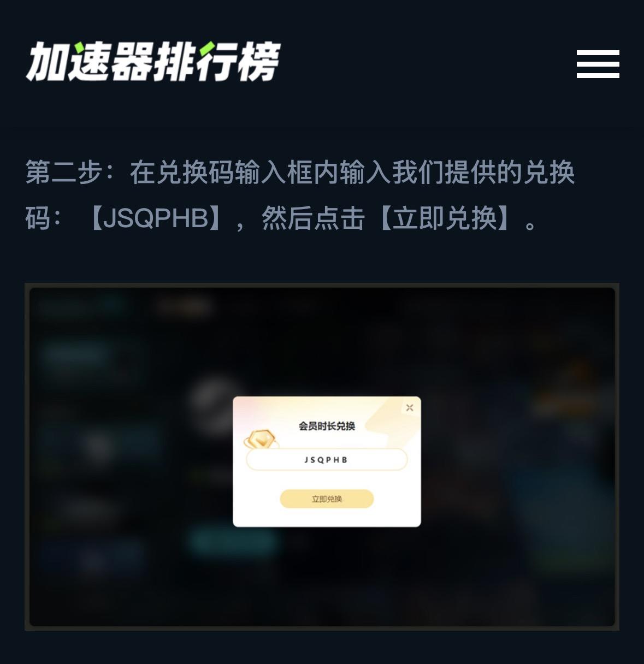
Task: Click the blurred teal button below dialog
Action: (x=233, y=541)
